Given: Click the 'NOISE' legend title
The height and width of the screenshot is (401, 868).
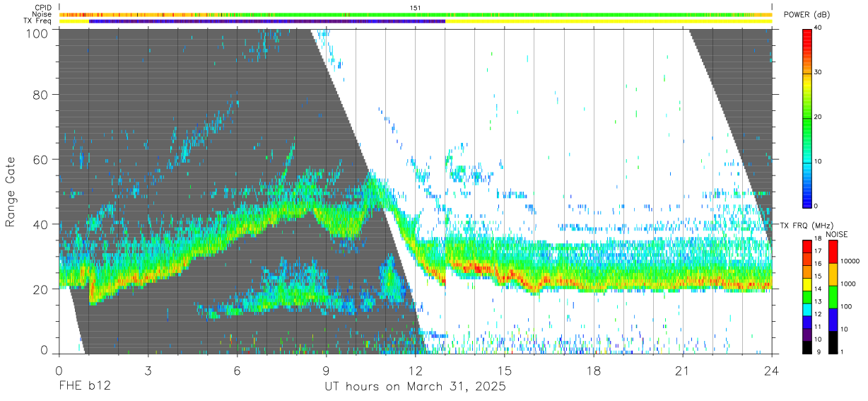Looking at the screenshot, I should [836, 234].
